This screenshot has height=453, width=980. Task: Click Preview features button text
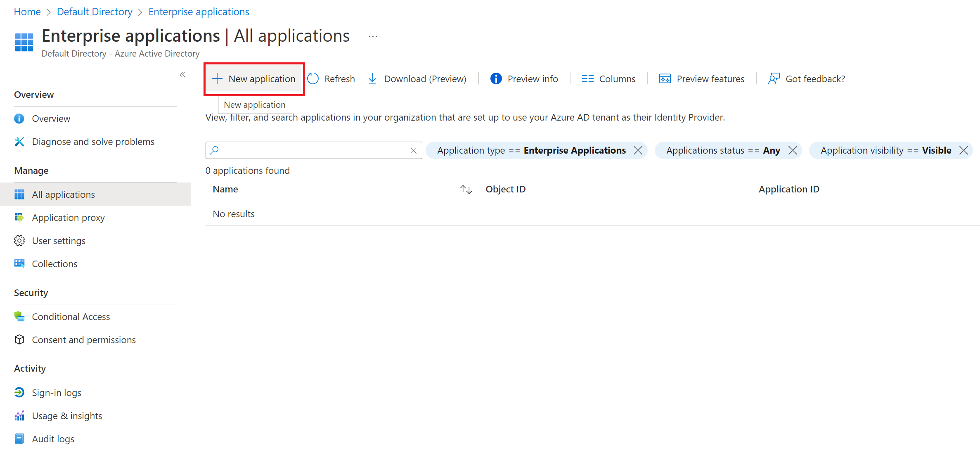point(710,79)
